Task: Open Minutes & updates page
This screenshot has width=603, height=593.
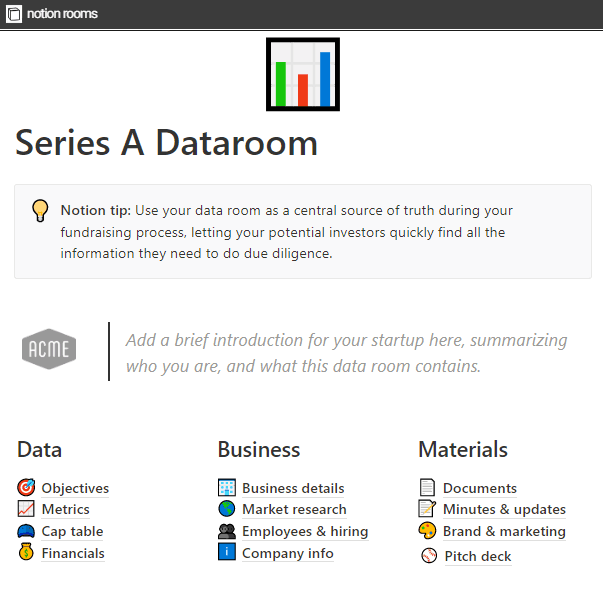Action: coord(505,510)
